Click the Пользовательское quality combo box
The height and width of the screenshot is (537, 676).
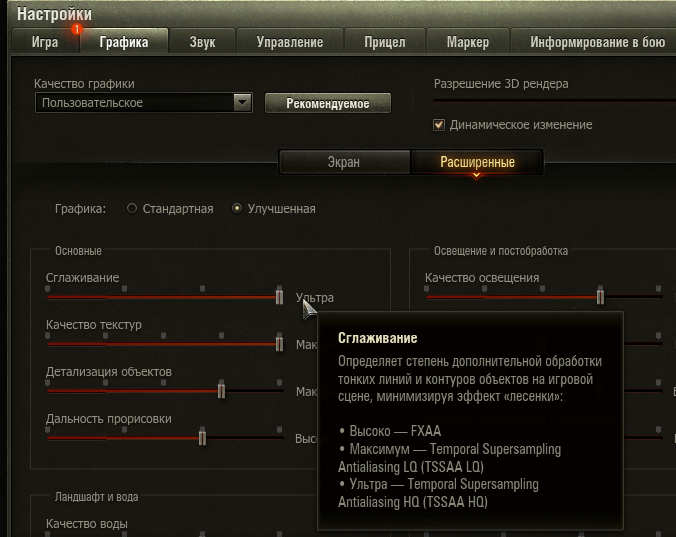[x=144, y=103]
